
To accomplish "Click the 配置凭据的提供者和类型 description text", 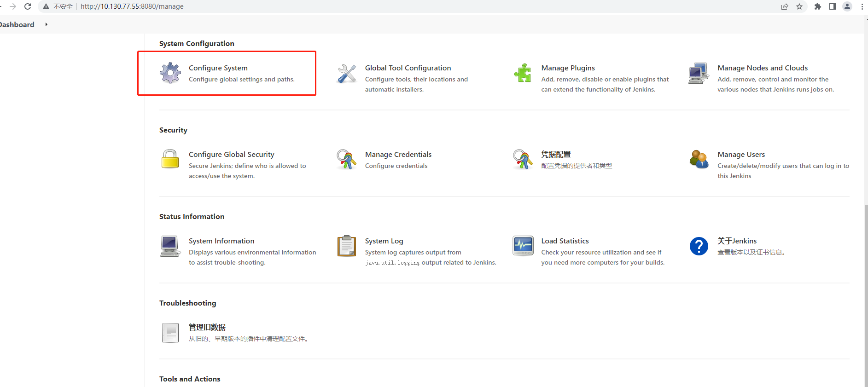I will click(x=577, y=166).
